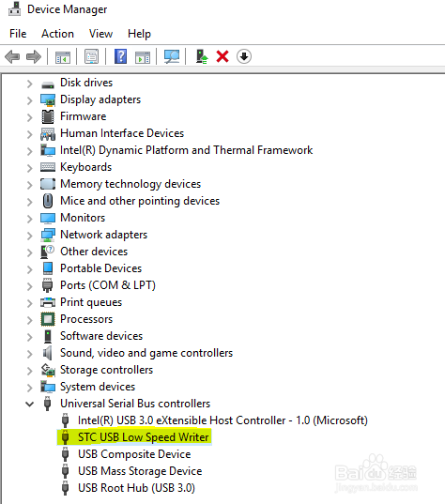Click the Back arrow toolbar icon
The image size is (445, 504).
pos(12,57)
